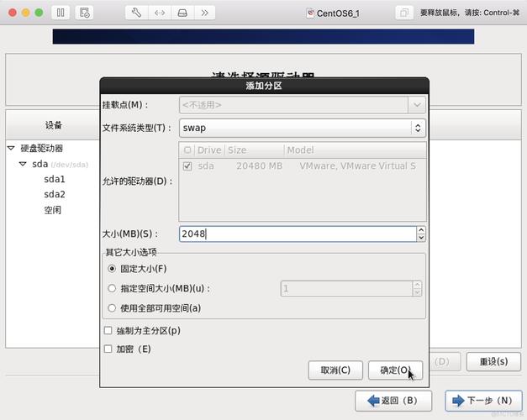This screenshot has height=420, width=527.
Task: Show more toolbar items via the chevron icon
Action: (205, 13)
